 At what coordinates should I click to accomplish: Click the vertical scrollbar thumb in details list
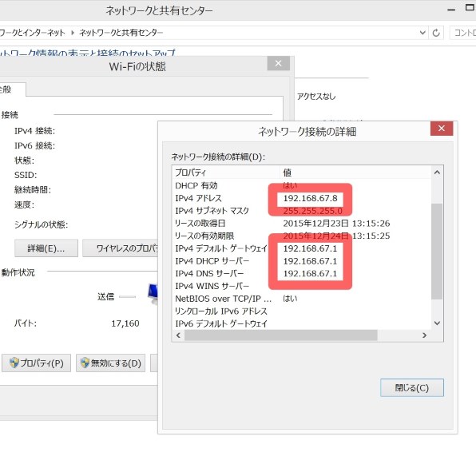pyautogui.click(x=437, y=252)
